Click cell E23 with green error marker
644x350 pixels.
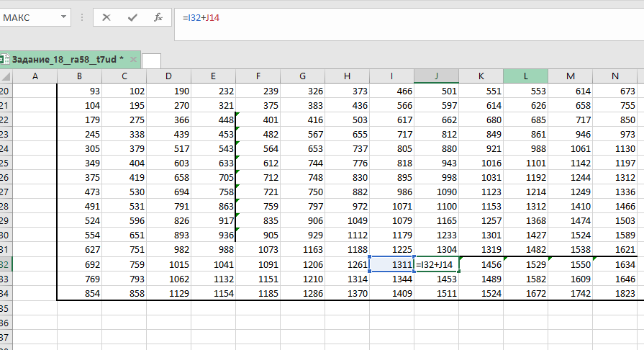pos(213,135)
